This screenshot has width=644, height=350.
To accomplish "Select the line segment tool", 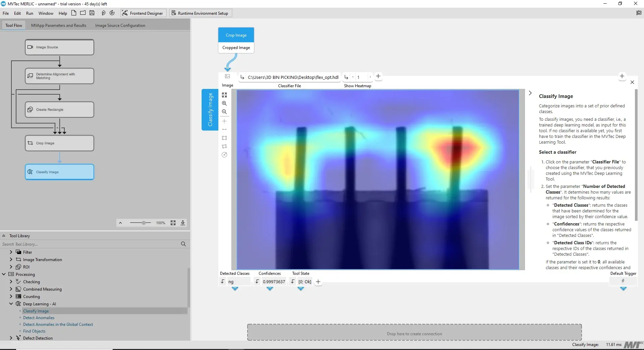I will (x=224, y=130).
